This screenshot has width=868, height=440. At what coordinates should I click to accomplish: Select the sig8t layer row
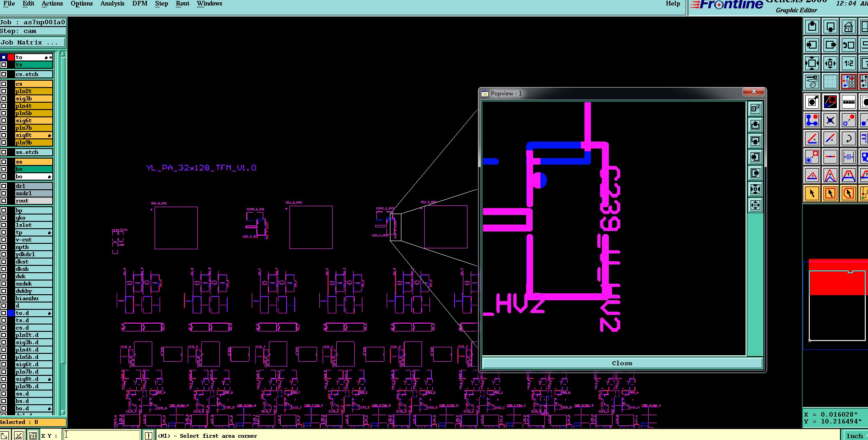[x=33, y=135]
